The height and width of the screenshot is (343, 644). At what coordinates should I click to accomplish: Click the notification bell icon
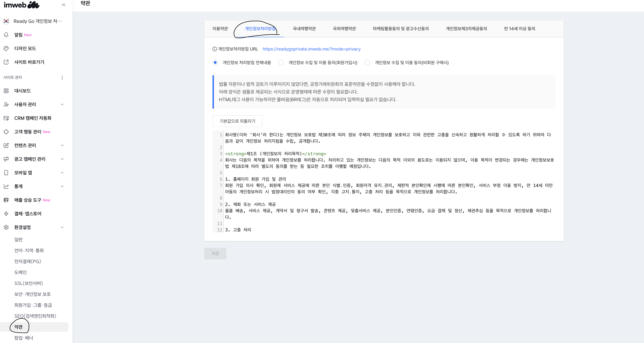coord(6,35)
